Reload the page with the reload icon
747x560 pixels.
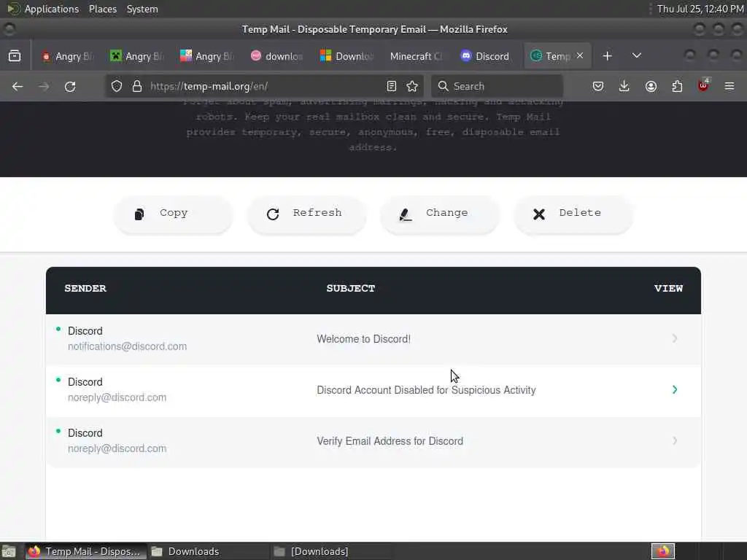(70, 86)
